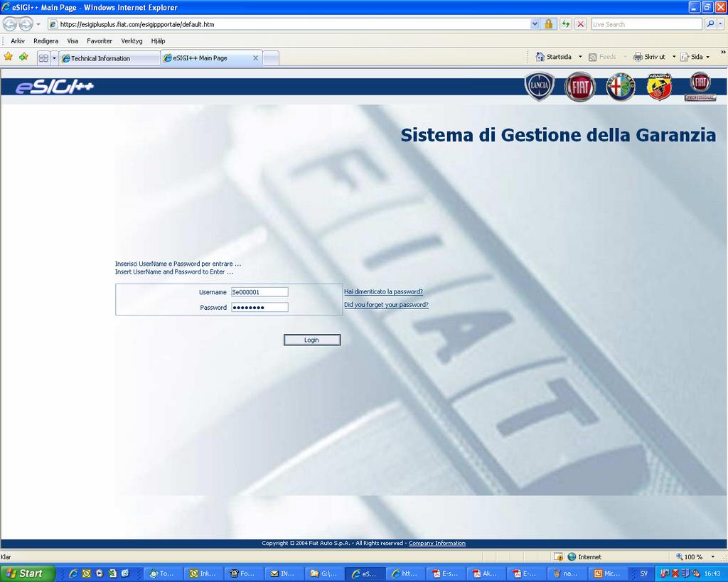Expand the Skriv ut dropdown arrow

point(674,57)
